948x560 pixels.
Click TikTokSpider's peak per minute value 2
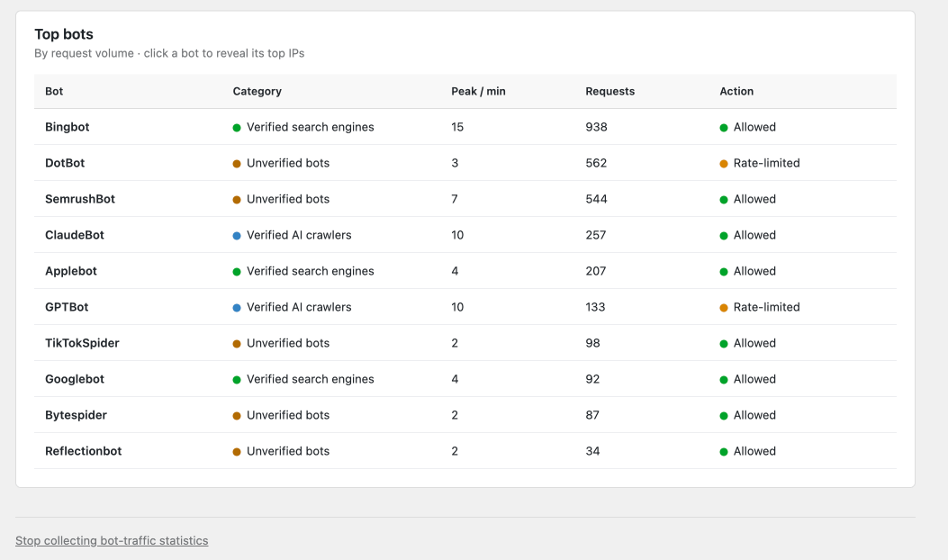455,343
